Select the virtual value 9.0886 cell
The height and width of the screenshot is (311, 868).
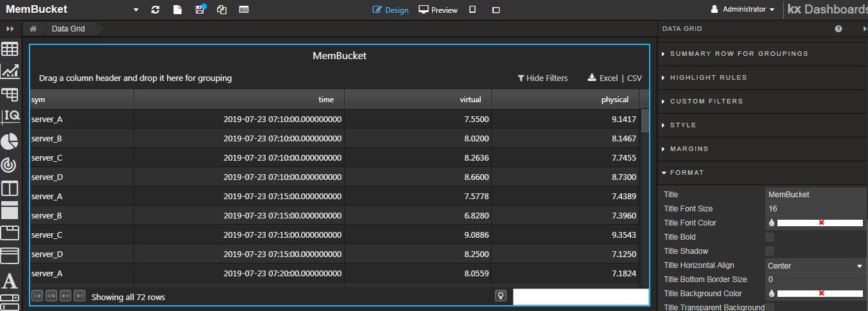[x=418, y=235]
